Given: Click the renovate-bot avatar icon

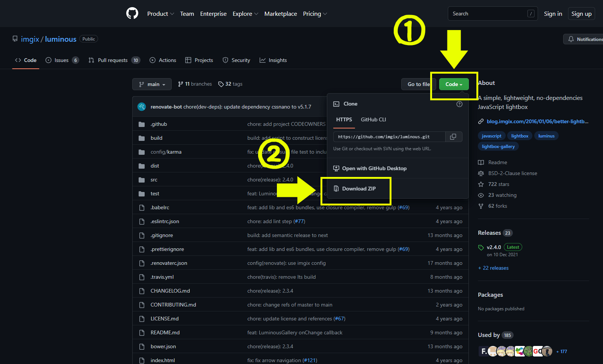Looking at the screenshot, I should (142, 107).
